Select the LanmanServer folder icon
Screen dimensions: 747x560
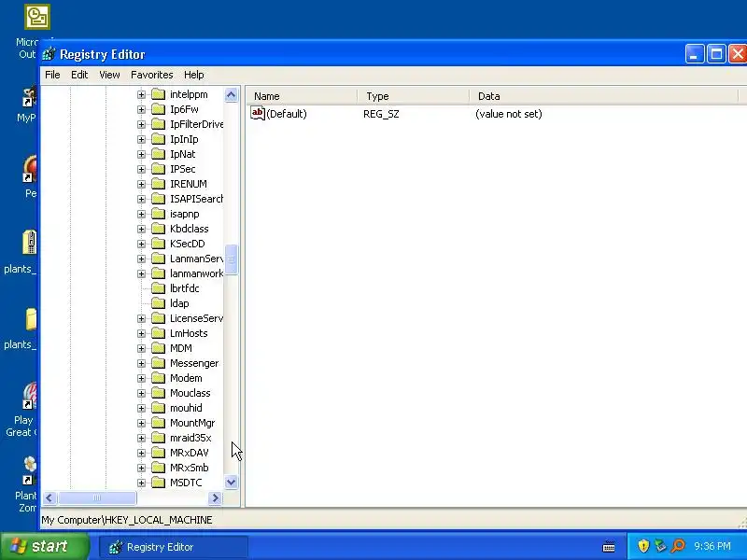point(158,259)
